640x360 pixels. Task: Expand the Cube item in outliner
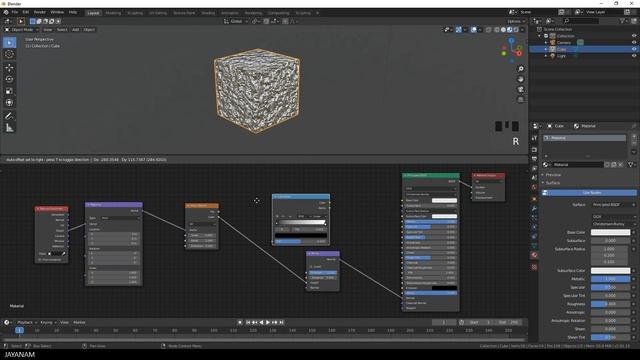546,49
